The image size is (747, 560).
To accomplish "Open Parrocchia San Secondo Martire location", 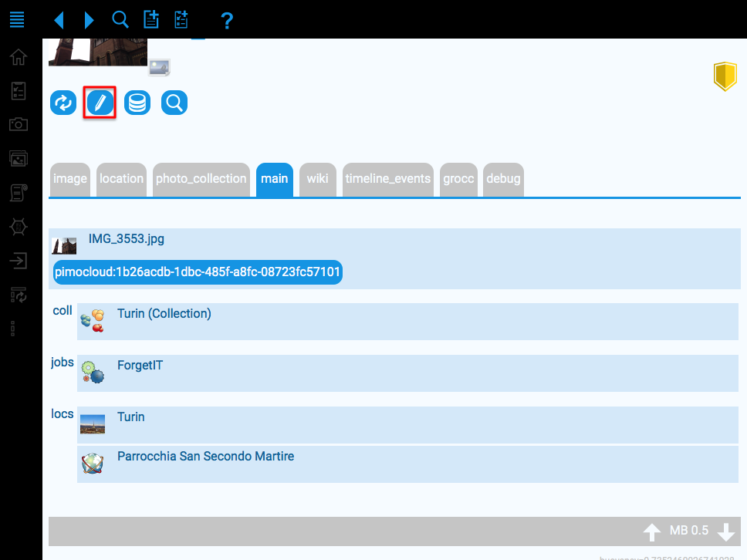I will pos(205,457).
